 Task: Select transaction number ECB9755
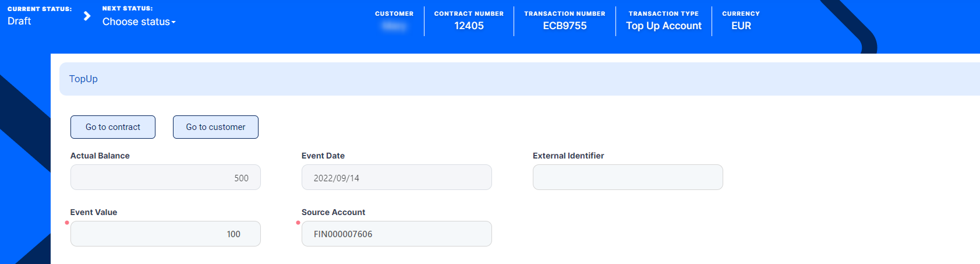click(x=565, y=26)
